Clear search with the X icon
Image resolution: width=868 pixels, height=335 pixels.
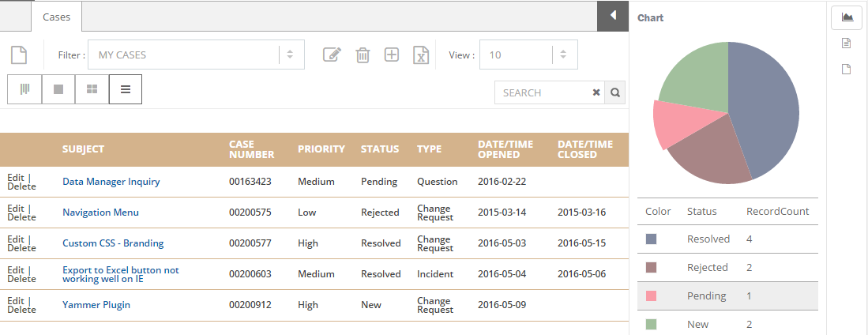click(x=596, y=92)
